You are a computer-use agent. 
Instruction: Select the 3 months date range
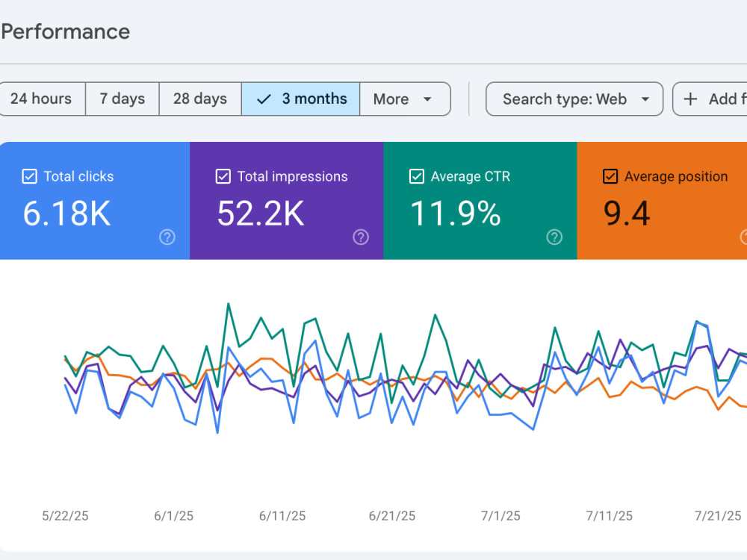tap(300, 99)
